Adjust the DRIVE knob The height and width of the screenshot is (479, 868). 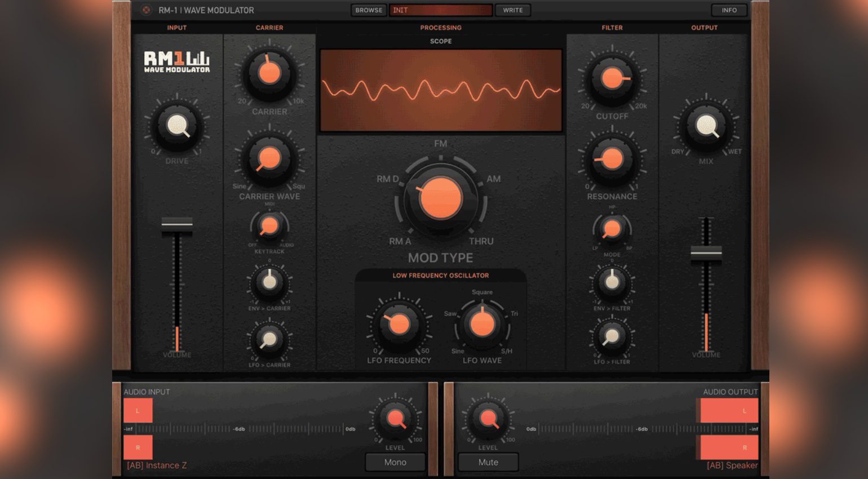coord(177,126)
